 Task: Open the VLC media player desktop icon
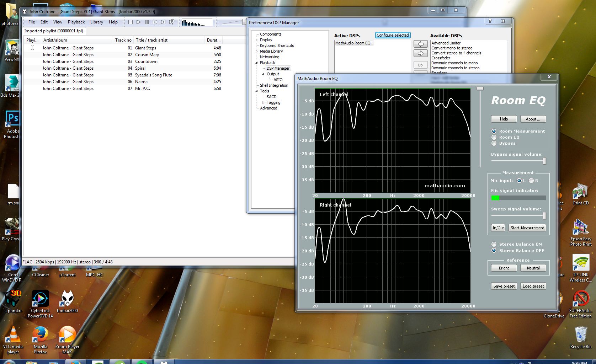click(x=13, y=340)
